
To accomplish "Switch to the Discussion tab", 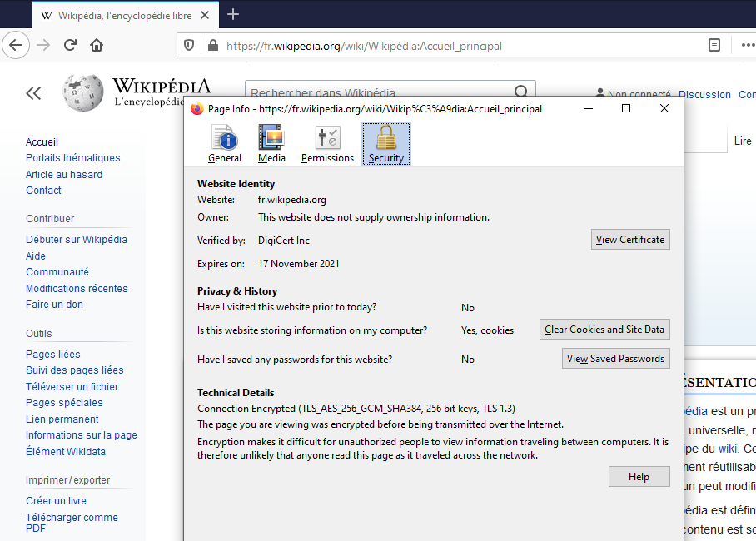I will pyautogui.click(x=704, y=94).
